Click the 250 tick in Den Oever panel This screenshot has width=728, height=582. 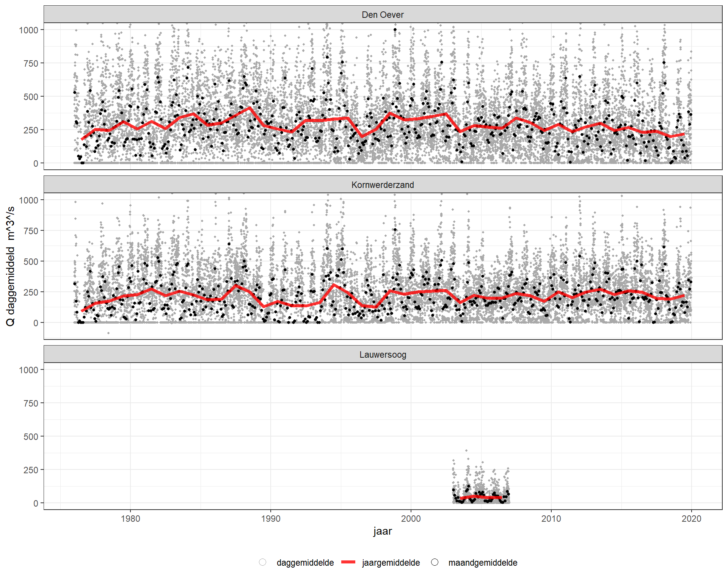(x=31, y=130)
